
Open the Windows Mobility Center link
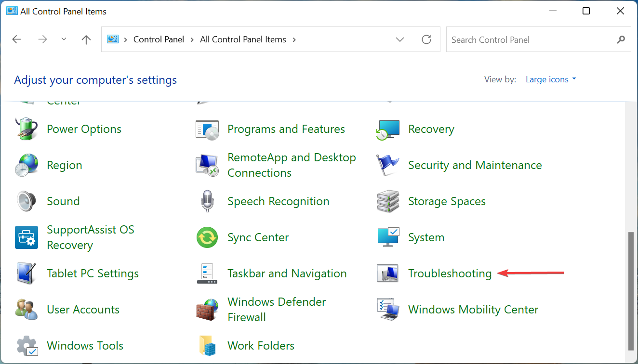473,310
